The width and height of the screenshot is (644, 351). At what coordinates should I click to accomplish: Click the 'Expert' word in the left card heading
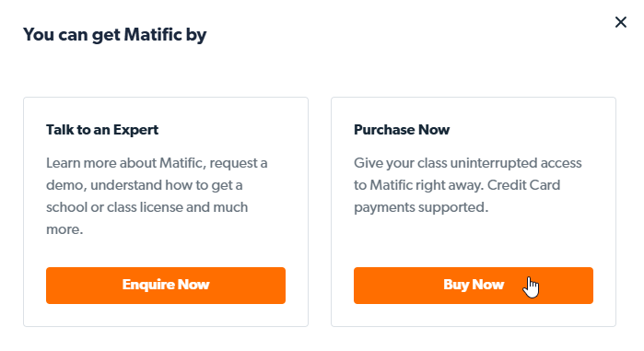pos(136,130)
